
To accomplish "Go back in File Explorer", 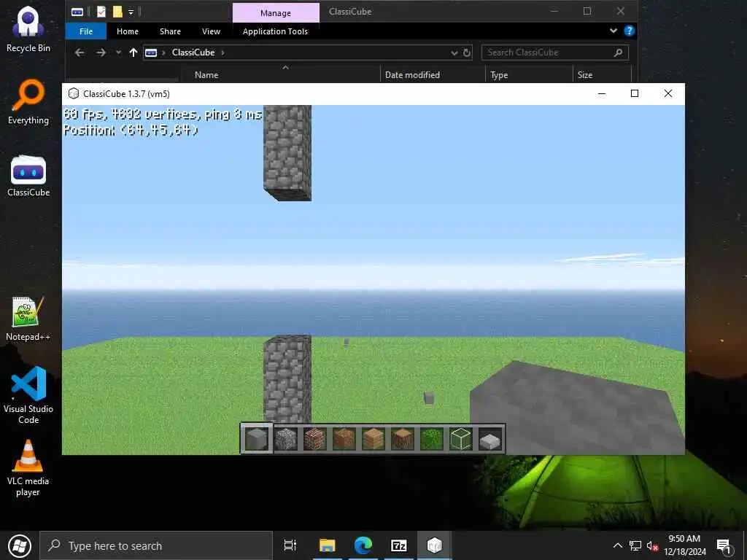I will coord(80,52).
